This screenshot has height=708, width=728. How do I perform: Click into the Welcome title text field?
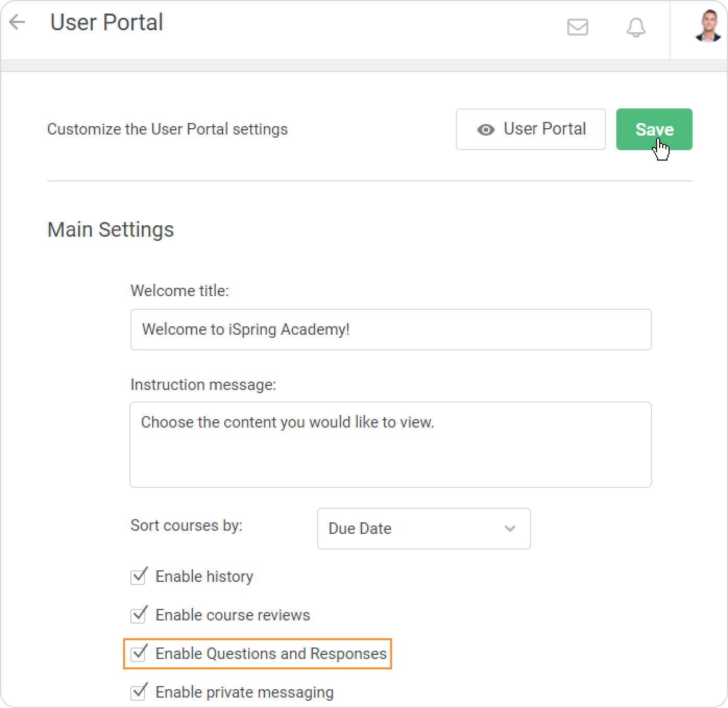[x=390, y=329]
